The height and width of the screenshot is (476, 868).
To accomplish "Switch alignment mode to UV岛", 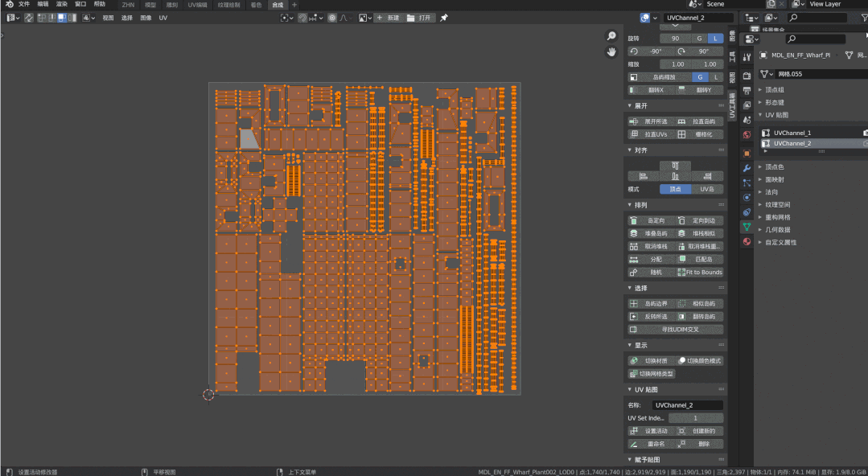I will click(707, 189).
